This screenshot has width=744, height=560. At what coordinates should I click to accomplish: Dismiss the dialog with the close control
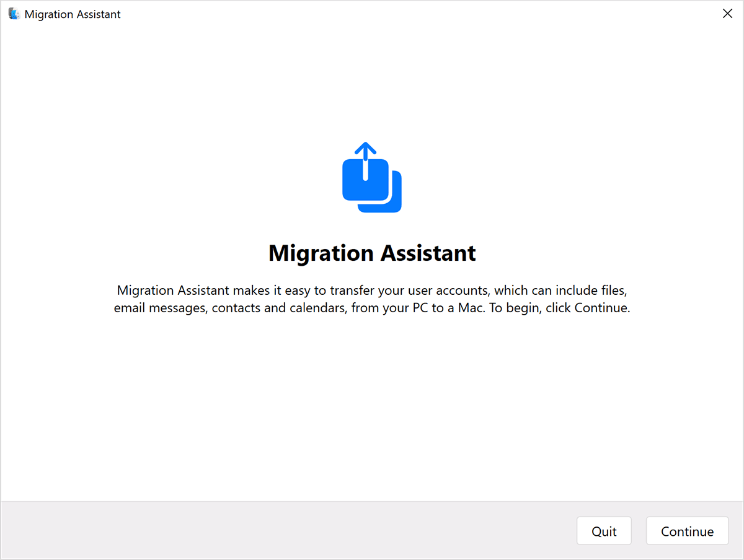727,13
